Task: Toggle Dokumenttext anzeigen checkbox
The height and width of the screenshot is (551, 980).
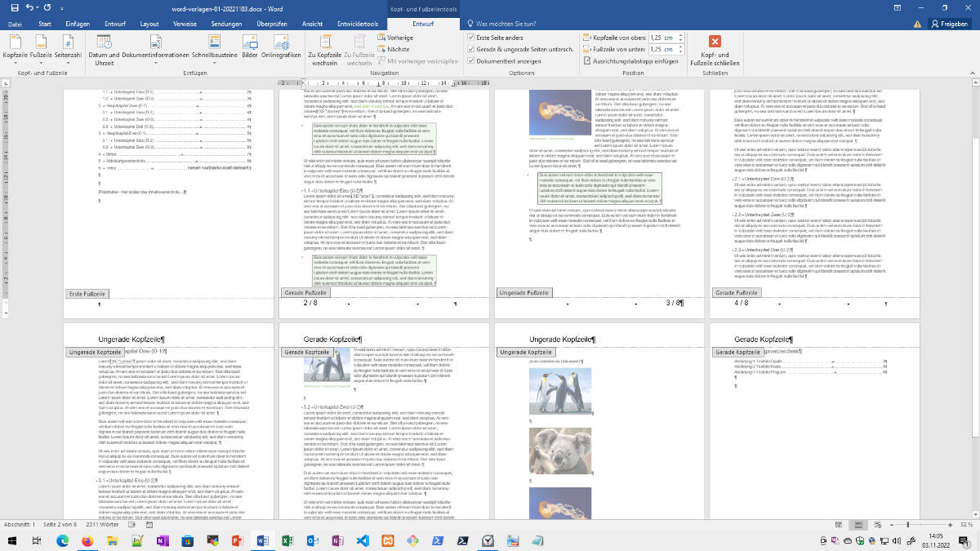Action: pyautogui.click(x=470, y=61)
